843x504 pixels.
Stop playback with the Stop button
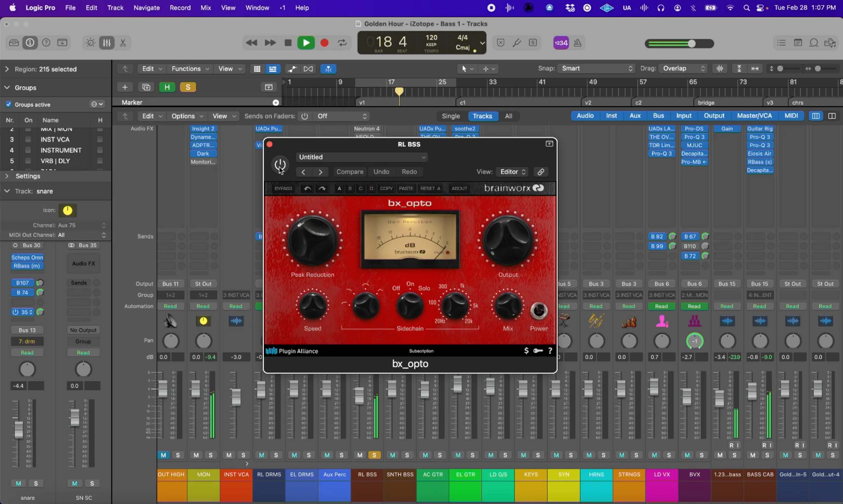[x=288, y=43]
